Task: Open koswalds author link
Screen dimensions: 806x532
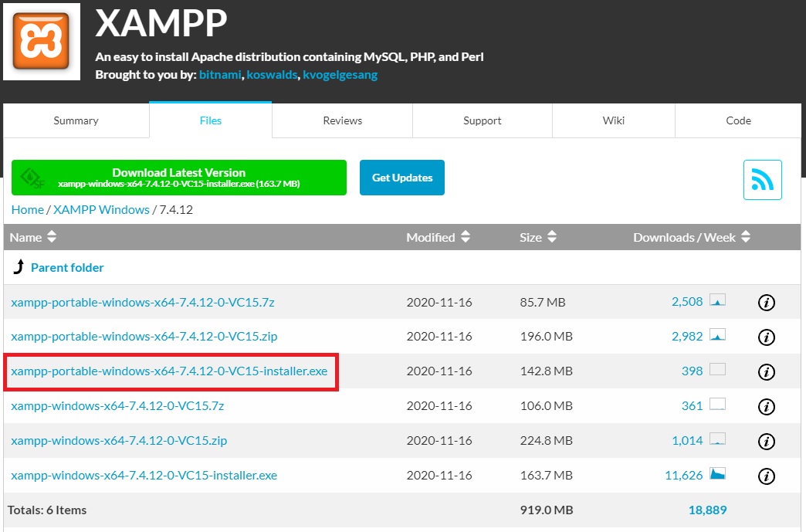Action: [272, 75]
